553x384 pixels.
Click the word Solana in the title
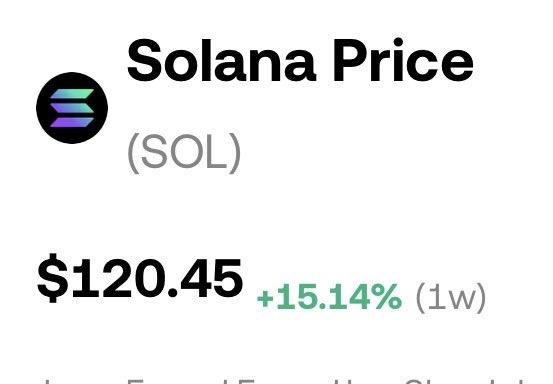click(x=221, y=61)
